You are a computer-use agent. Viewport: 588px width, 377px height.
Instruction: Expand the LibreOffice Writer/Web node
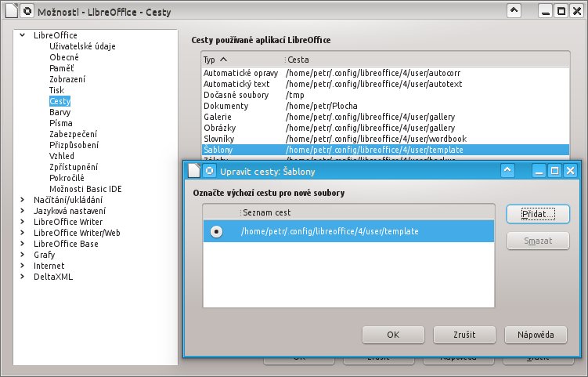(23, 233)
